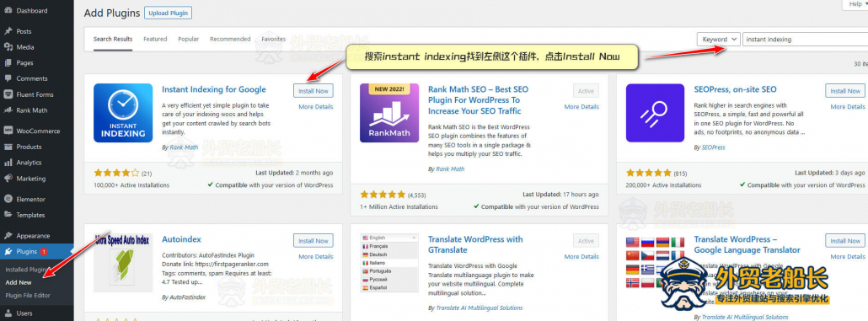Switch to the Recommended tab
Image resolution: width=868 pixels, height=321 pixels.
230,40
